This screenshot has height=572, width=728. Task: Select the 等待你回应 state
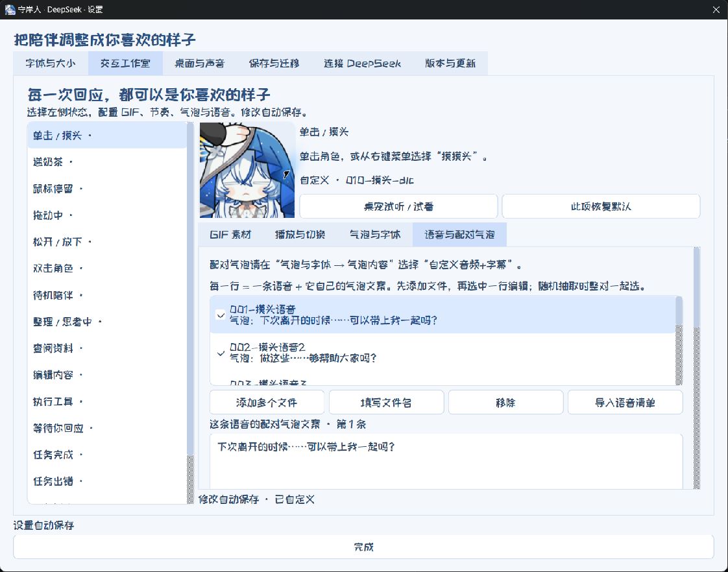coord(107,428)
